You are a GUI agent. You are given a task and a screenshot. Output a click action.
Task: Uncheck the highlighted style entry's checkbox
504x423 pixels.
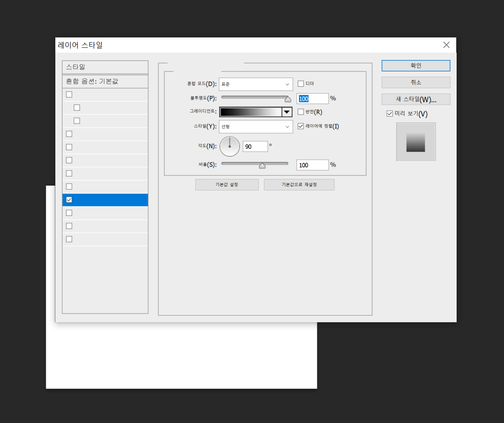(x=69, y=200)
